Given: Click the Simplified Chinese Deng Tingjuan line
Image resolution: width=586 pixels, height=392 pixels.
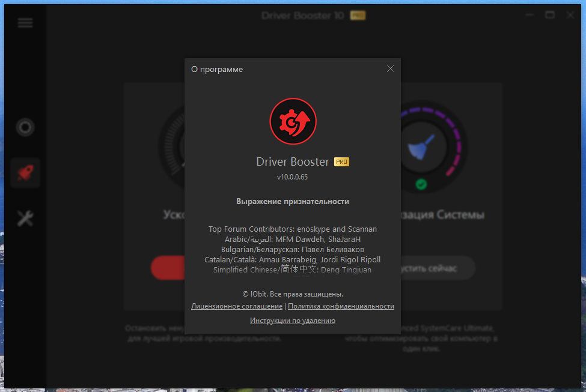Looking at the screenshot, I should [293, 270].
